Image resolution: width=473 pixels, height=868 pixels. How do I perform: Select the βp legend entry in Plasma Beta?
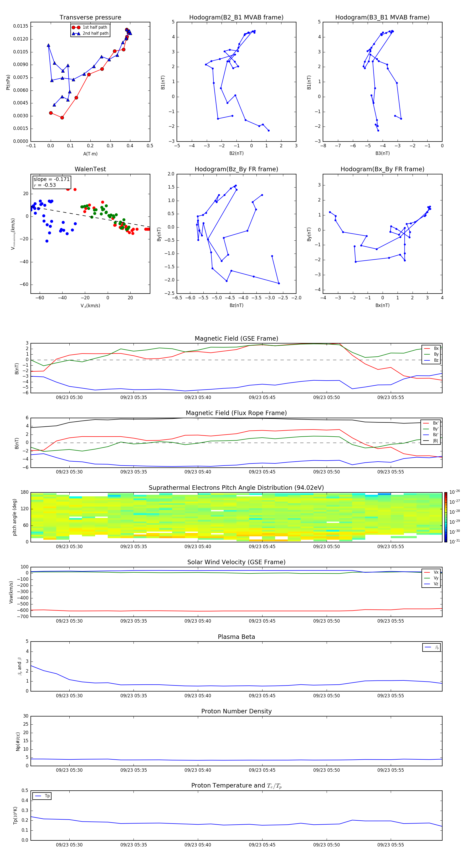431,647
